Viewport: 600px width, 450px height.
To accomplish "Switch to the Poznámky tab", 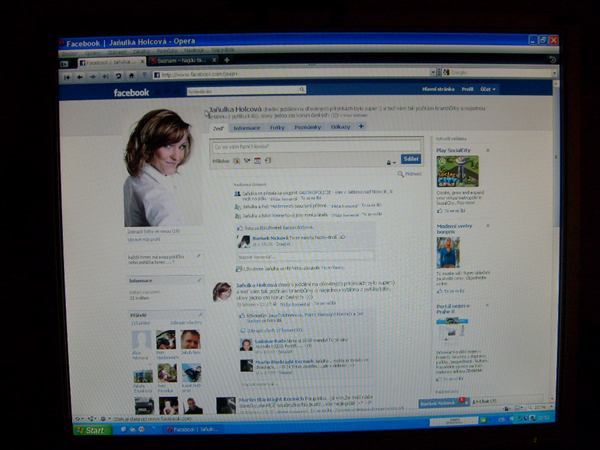I will [308, 127].
